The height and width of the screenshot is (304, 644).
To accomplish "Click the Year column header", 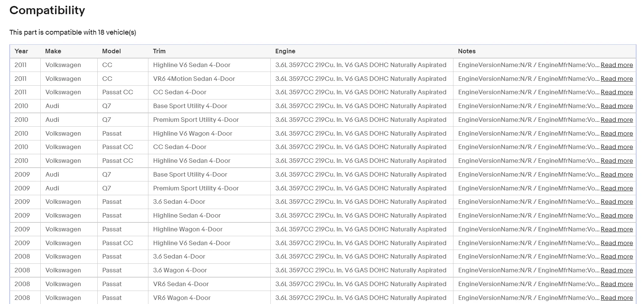I will [x=21, y=51].
